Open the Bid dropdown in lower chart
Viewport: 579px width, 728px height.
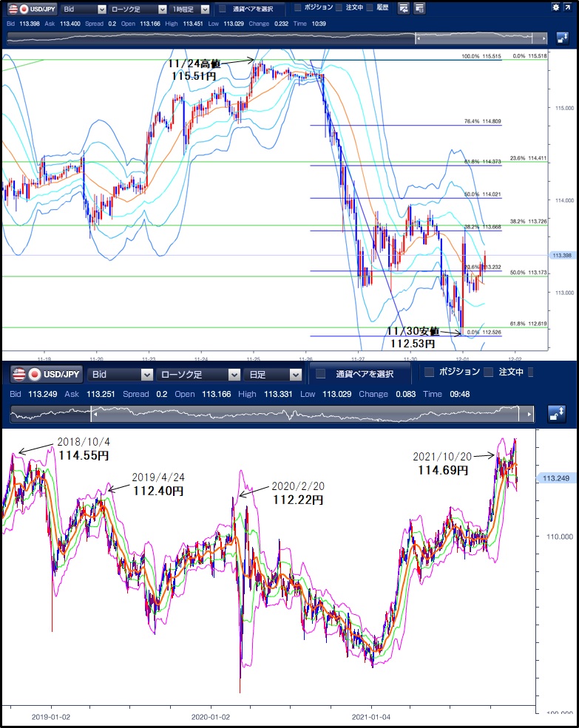tap(121, 374)
